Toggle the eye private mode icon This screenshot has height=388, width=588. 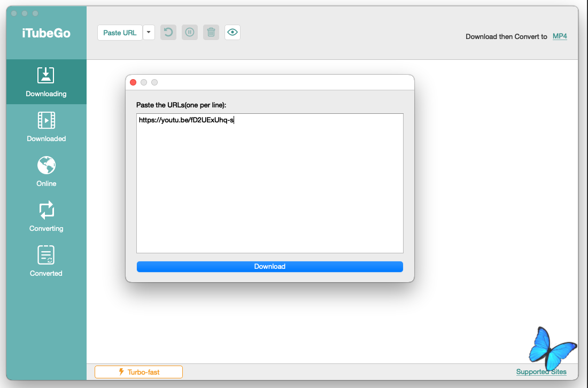click(233, 32)
